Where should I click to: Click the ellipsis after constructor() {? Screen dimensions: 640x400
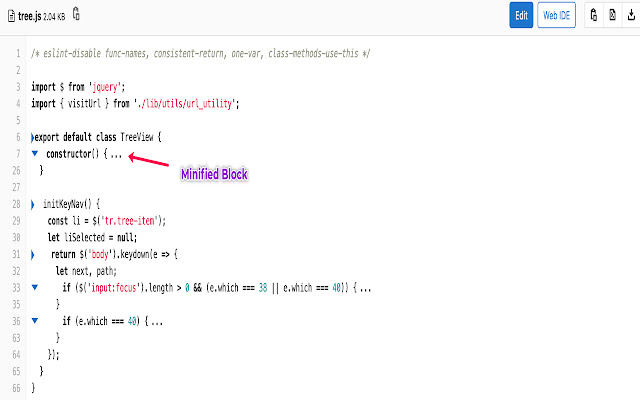click(116, 154)
